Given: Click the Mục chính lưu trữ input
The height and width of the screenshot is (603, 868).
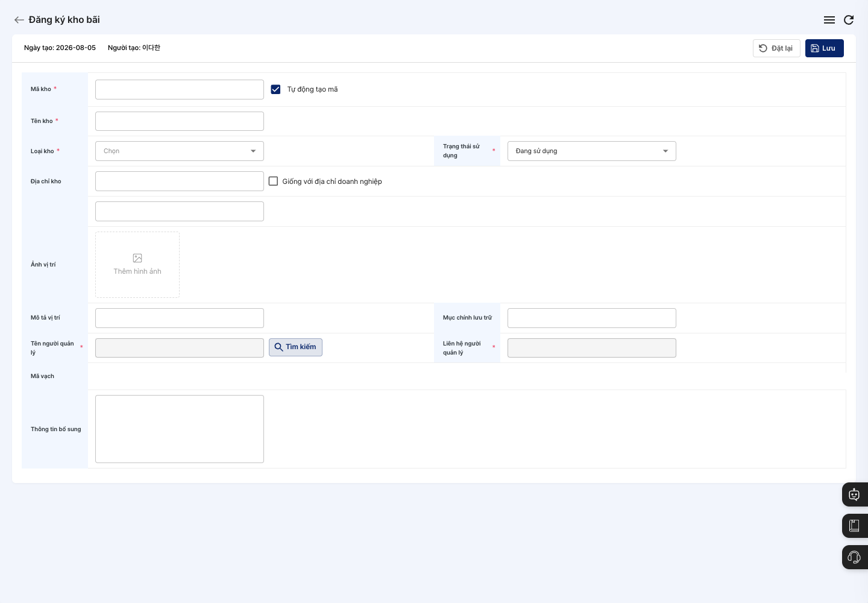Looking at the screenshot, I should 592,318.
